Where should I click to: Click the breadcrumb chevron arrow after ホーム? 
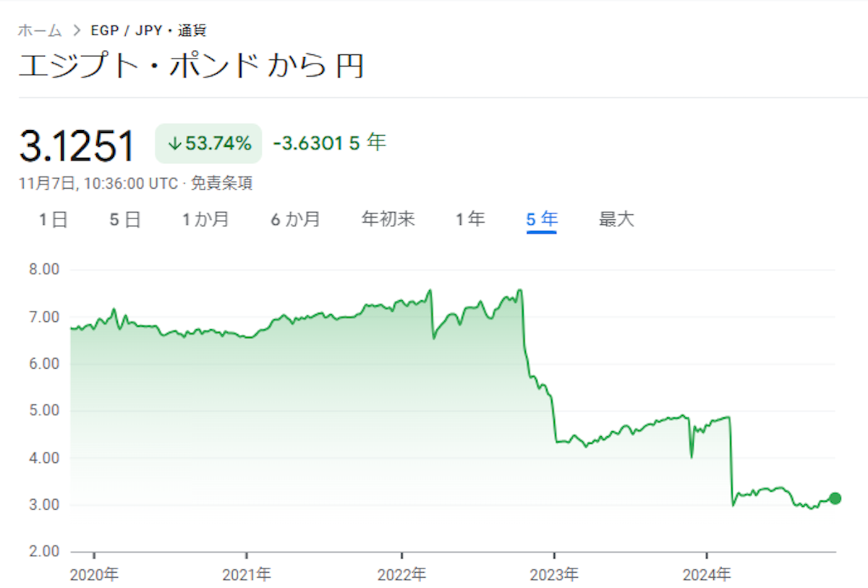coord(77,31)
